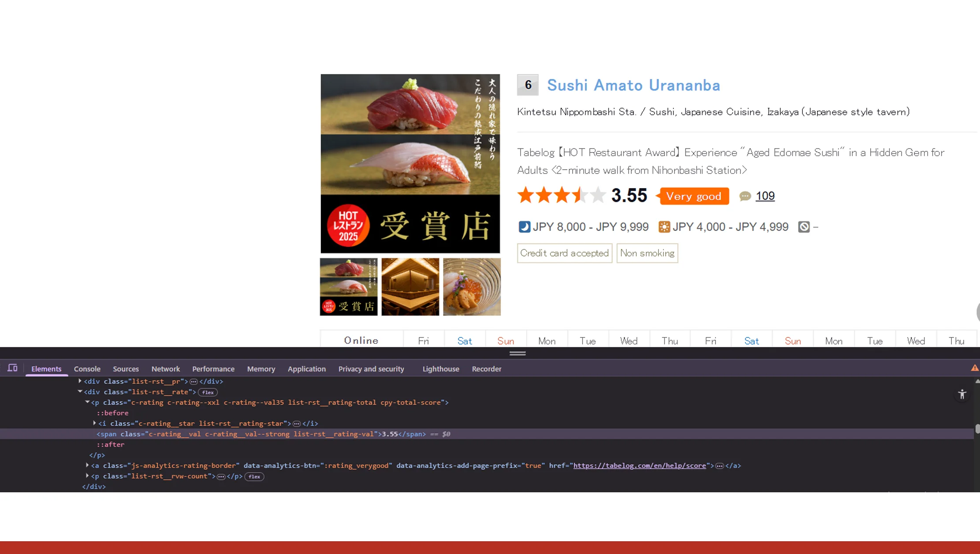Click the dinner moon price icon
The width and height of the screenshot is (980, 554).
pyautogui.click(x=524, y=227)
